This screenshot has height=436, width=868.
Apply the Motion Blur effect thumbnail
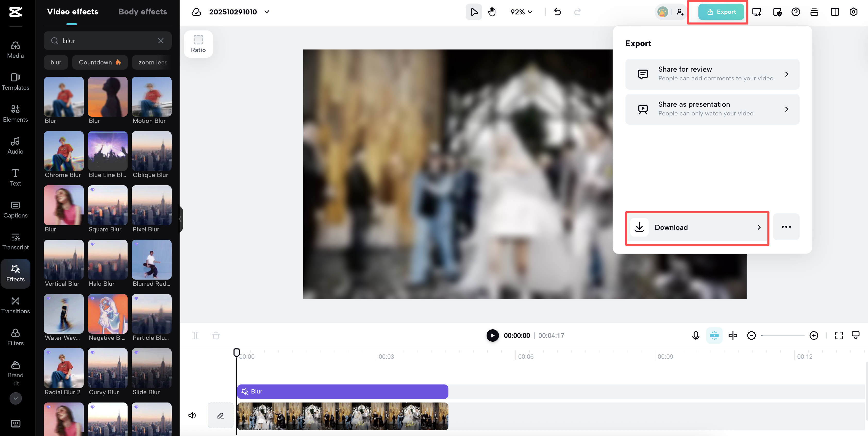(151, 97)
